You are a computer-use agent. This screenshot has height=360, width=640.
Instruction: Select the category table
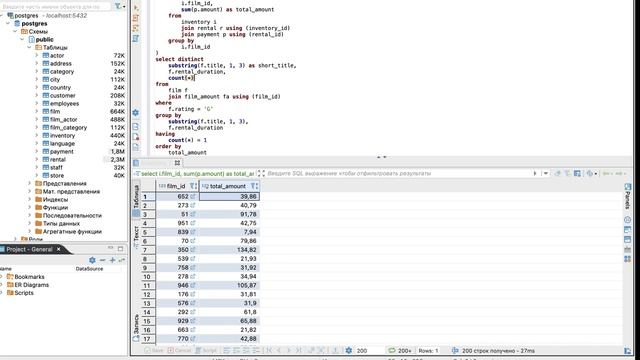(x=62, y=71)
